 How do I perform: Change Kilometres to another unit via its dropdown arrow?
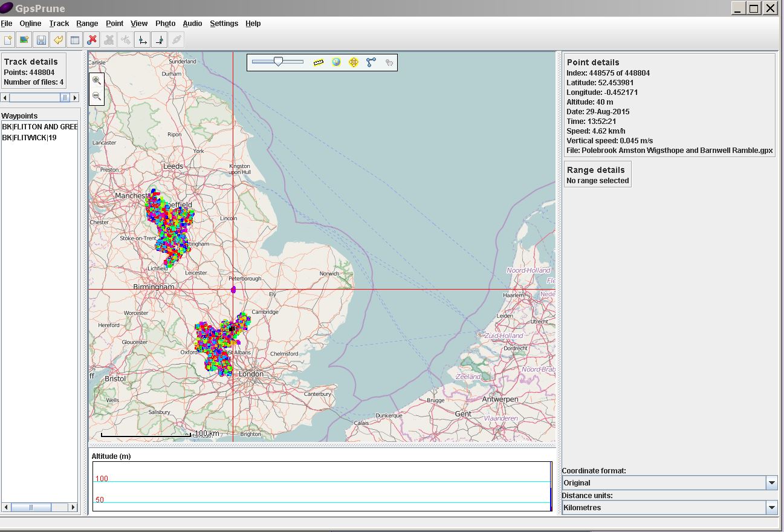[771, 507]
